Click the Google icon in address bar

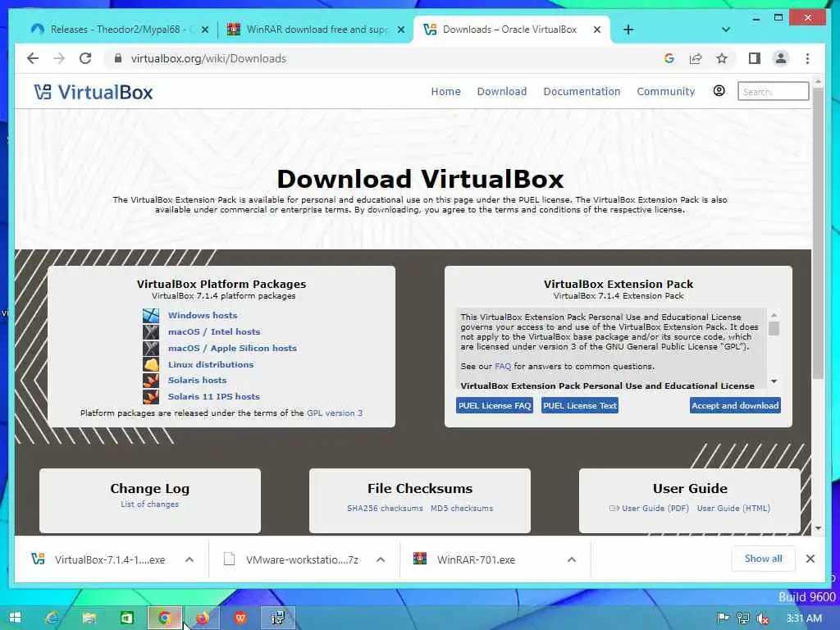pos(669,58)
